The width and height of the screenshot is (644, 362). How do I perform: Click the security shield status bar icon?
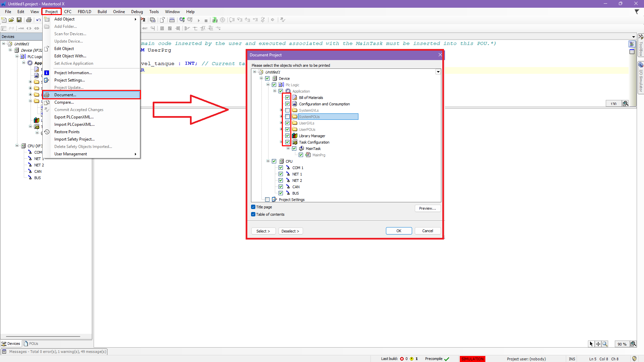pos(634,359)
